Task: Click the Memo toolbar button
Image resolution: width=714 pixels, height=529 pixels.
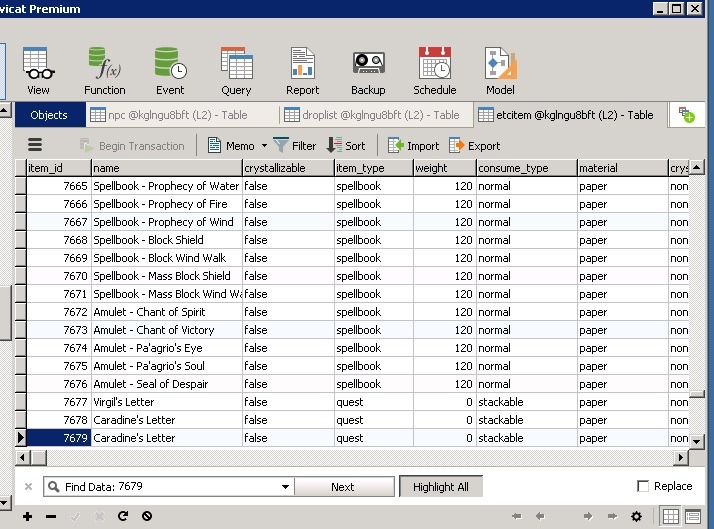Action: pos(231,146)
